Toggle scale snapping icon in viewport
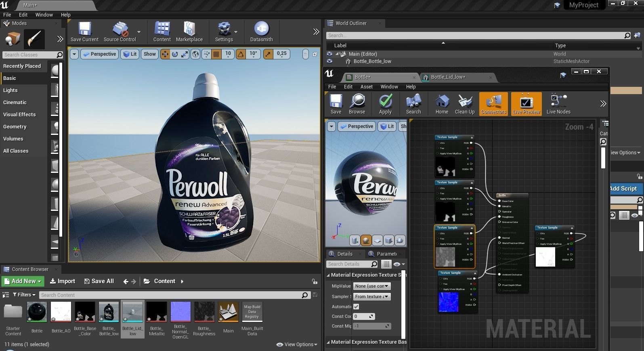Screen dimensions: 644x351 point(268,54)
